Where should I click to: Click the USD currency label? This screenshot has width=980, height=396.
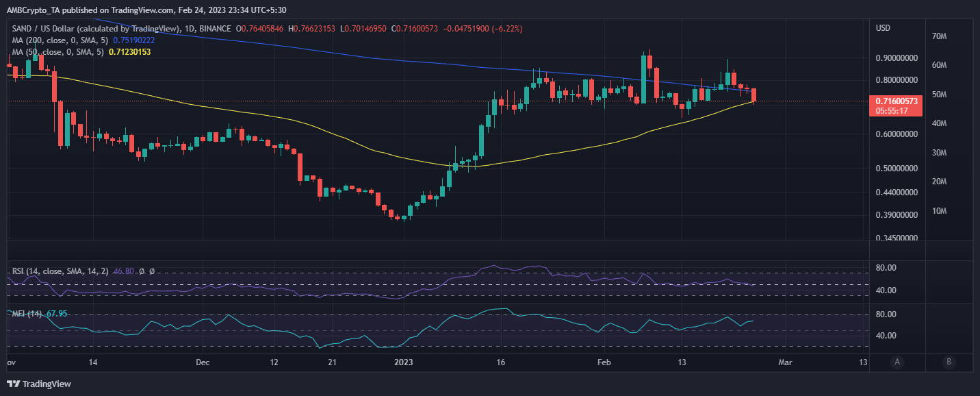[883, 28]
